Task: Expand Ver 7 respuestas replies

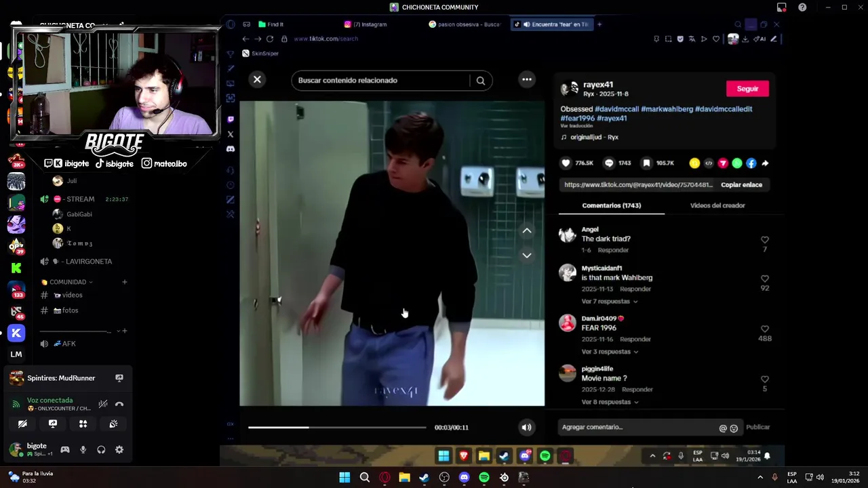Action: coord(609,302)
